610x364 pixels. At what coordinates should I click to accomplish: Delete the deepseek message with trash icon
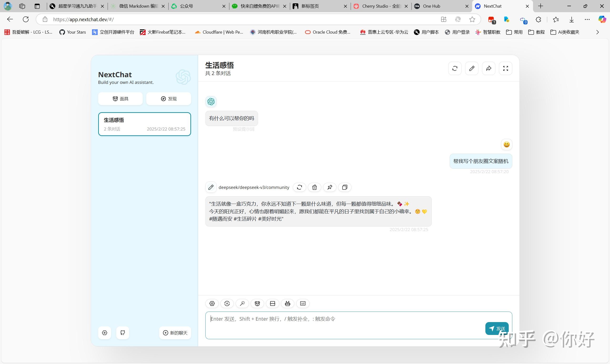pos(315,187)
